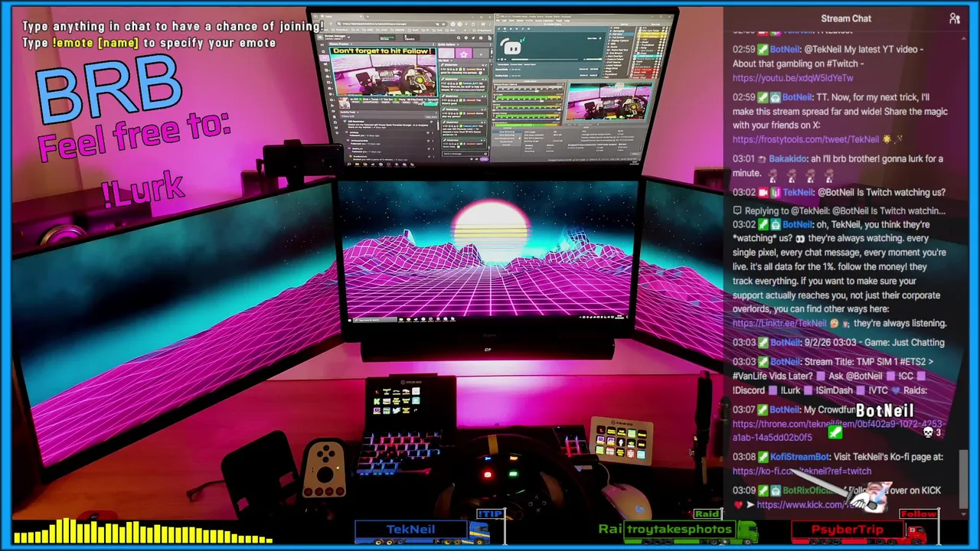Open the throne.com tekneil item link
980x551 pixels.
coord(838,431)
